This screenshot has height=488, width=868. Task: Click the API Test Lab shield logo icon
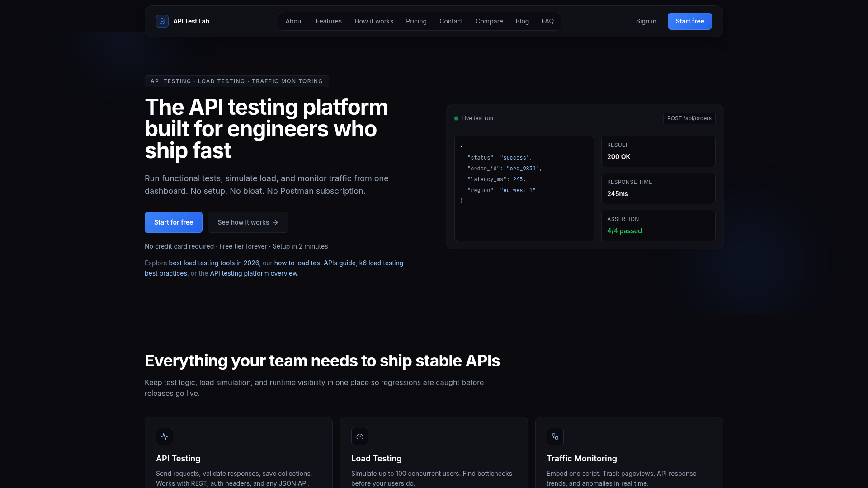(x=162, y=21)
